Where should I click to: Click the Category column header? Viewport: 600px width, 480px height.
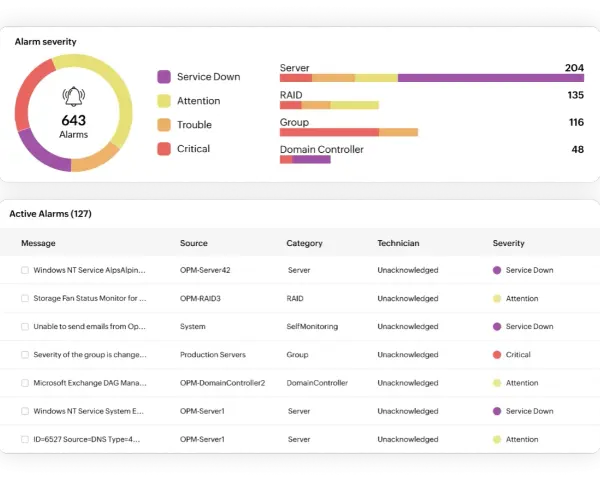point(304,243)
